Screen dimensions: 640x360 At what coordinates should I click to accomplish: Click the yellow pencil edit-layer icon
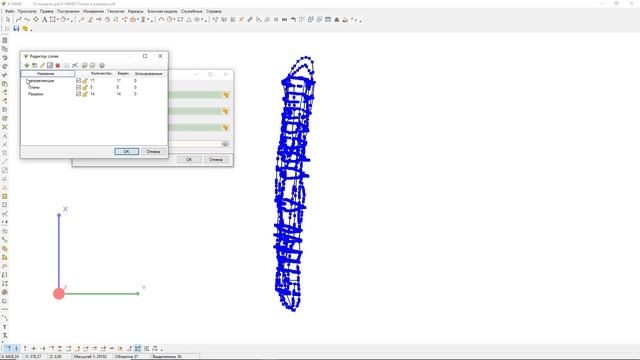(x=42, y=65)
